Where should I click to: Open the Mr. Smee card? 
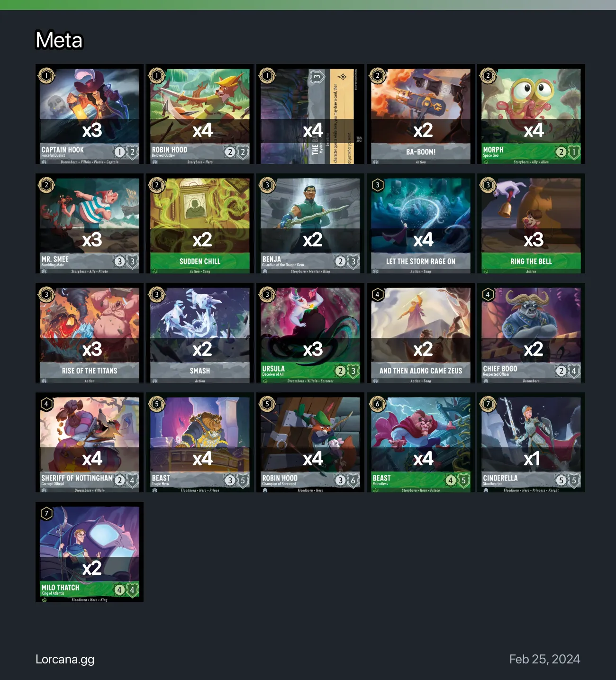pos(90,224)
